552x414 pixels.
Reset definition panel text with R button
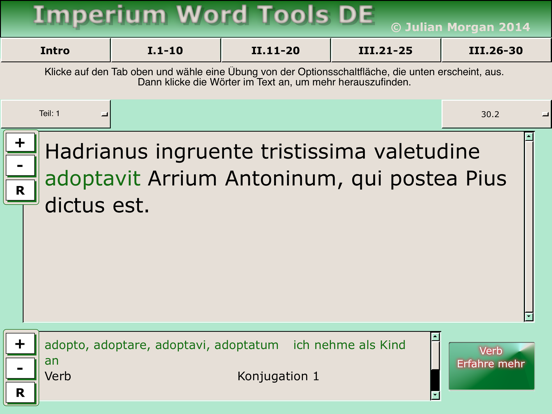(x=20, y=393)
